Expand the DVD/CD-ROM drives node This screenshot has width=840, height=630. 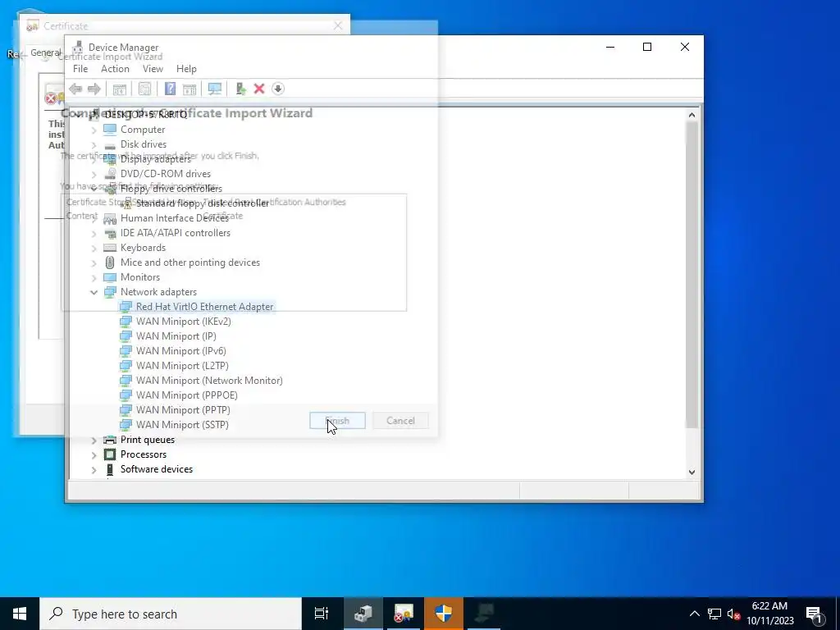coord(94,174)
